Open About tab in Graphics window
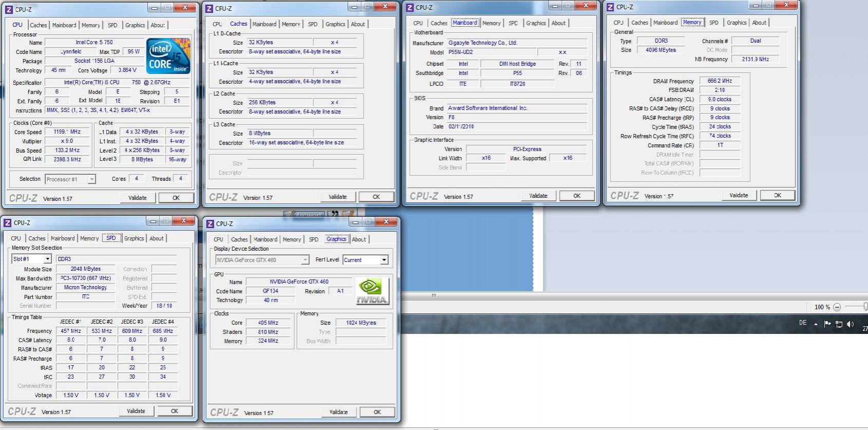The height and width of the screenshot is (430, 868). 359,239
